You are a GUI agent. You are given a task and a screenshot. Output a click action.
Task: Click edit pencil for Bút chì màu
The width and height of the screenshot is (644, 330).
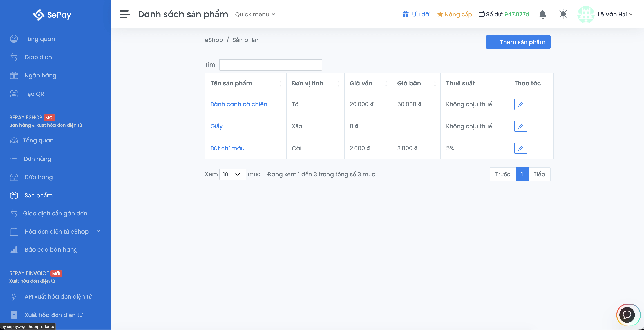click(520, 148)
